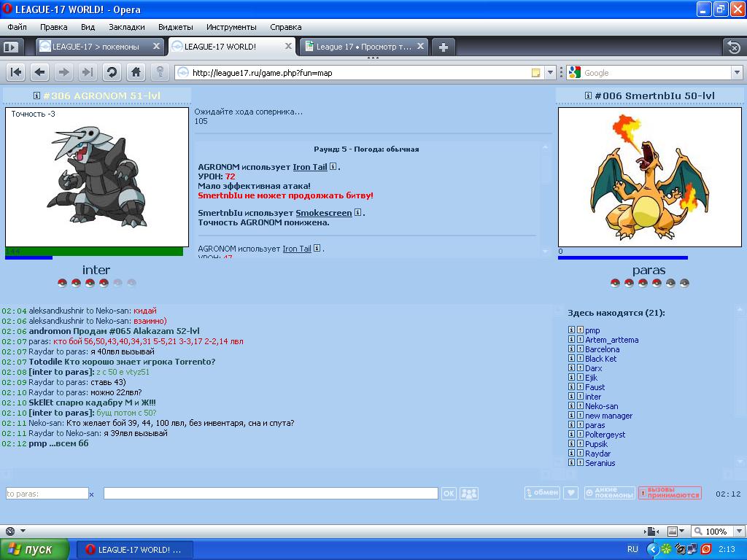747x560 pixels.
Task: Toggle image display icon in status bar
Action: (672, 532)
